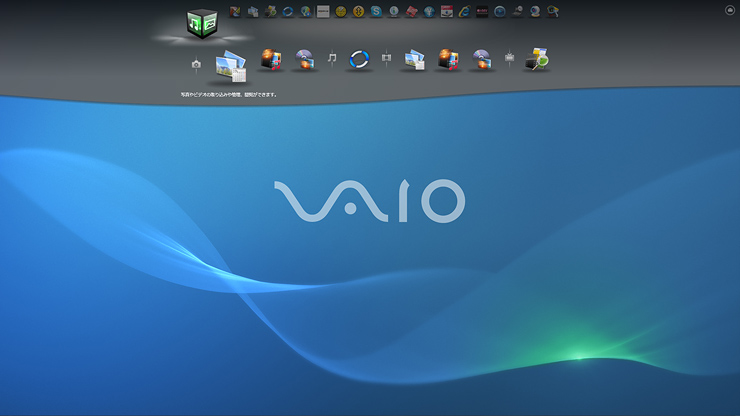740x416 pixels.
Task: Click the large green cube launcher icon
Action: (203, 24)
